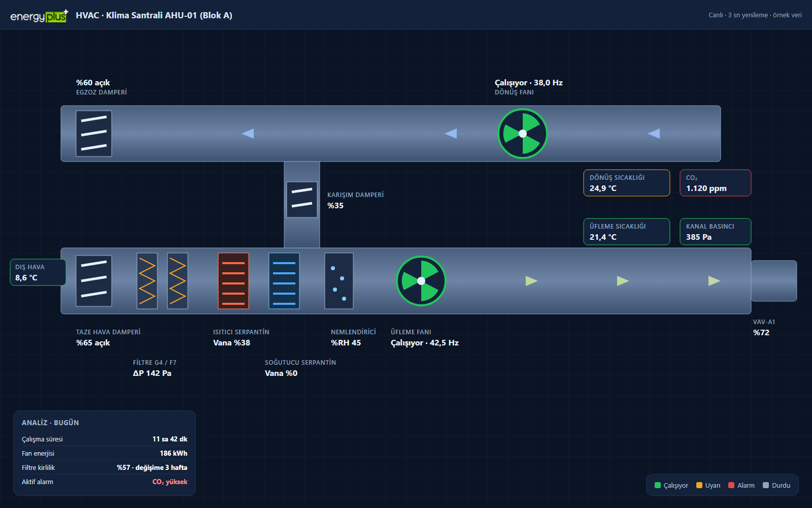
Task: Click the '186 kWh' fan energy value
Action: tap(174, 453)
